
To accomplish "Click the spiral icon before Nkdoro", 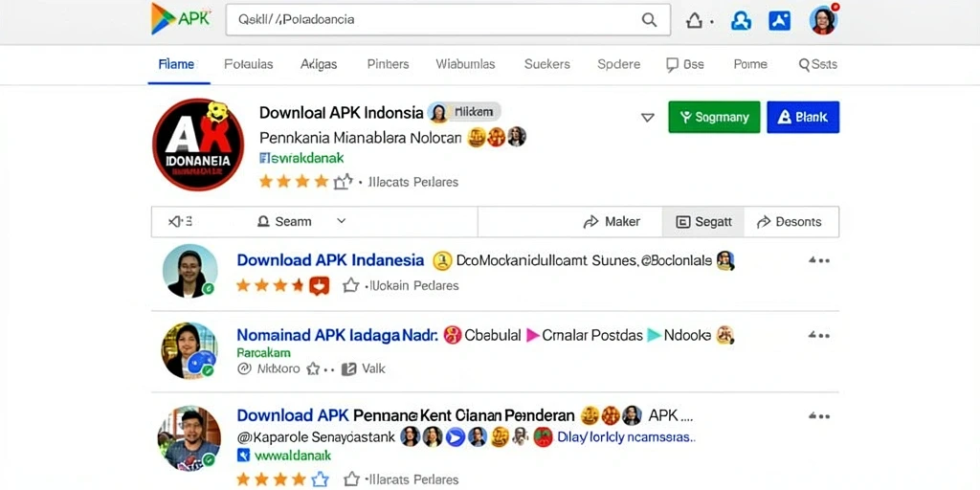I will coord(244,368).
